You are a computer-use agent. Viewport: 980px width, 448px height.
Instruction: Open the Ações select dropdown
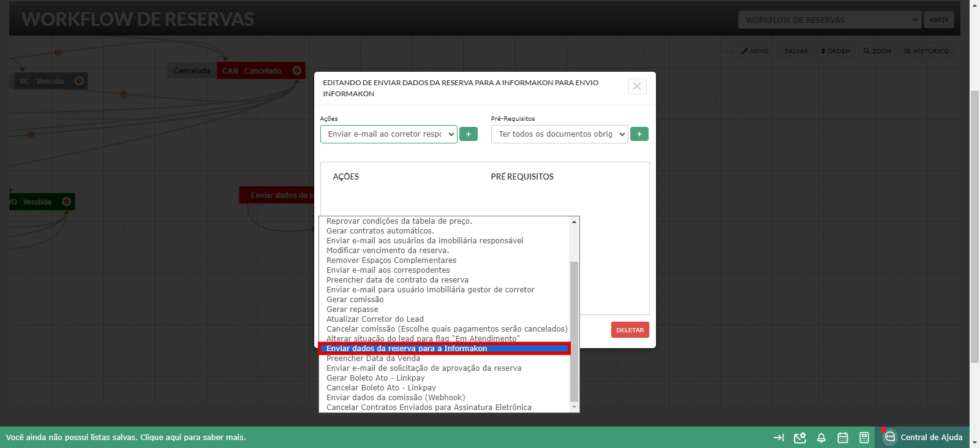[x=388, y=134]
